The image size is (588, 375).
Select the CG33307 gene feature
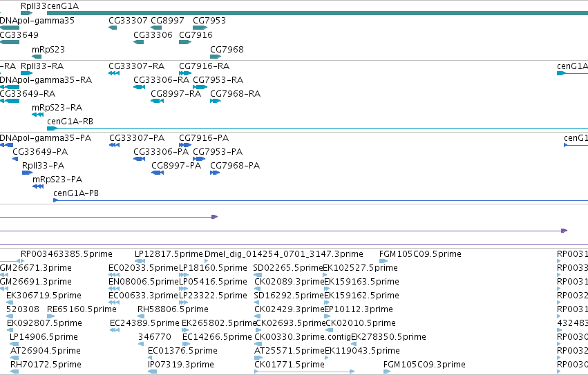(x=113, y=28)
